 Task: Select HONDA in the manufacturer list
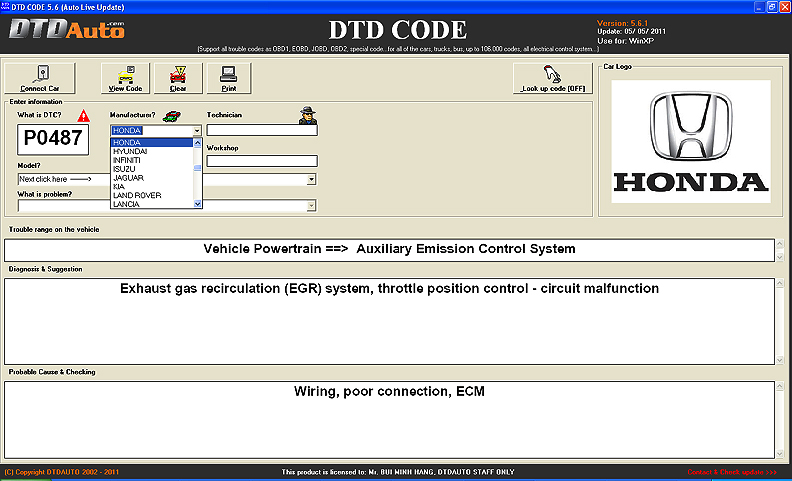[x=152, y=142]
